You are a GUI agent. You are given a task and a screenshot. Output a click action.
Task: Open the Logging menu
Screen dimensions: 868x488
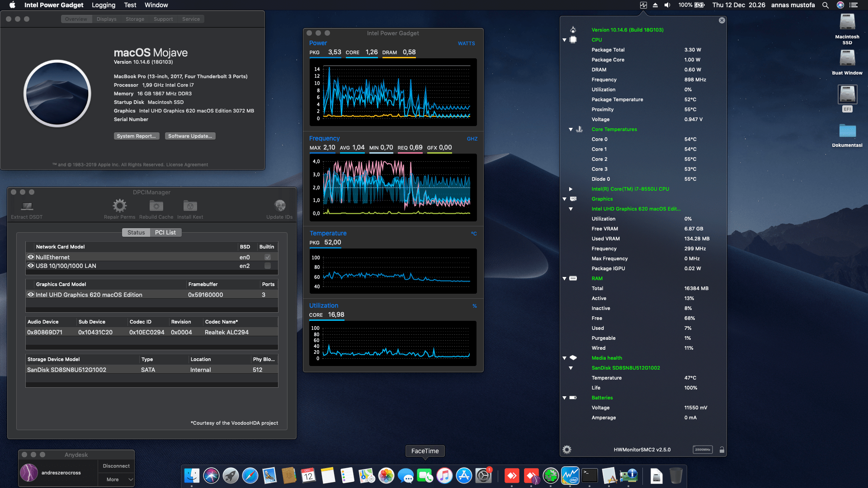point(103,5)
